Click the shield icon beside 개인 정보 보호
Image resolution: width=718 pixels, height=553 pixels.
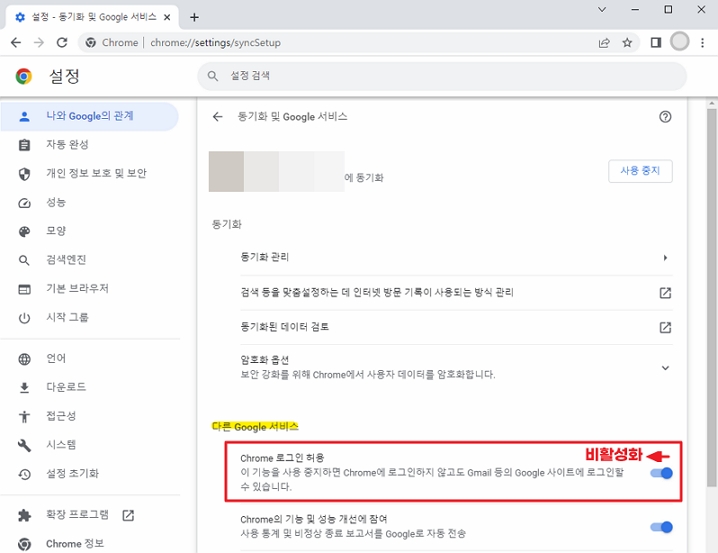[24, 174]
